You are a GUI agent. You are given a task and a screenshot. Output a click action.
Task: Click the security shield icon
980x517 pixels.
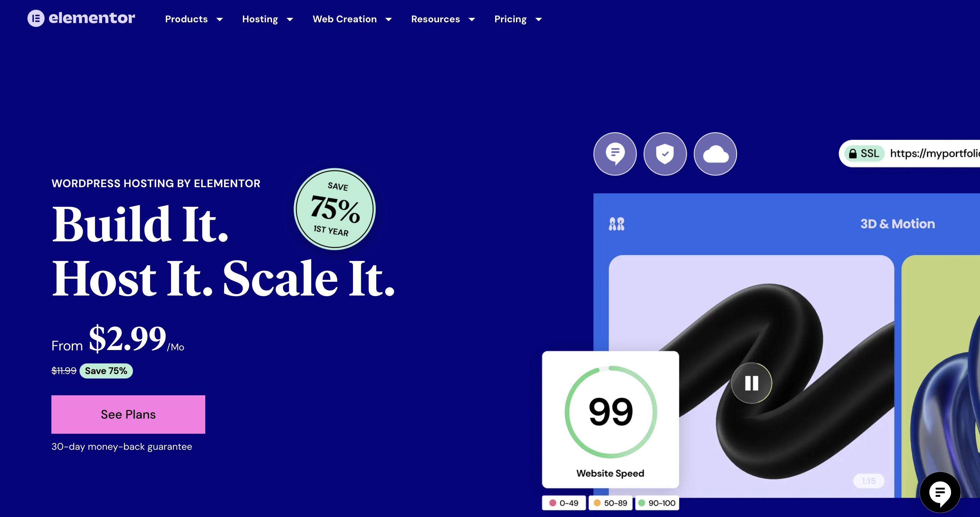pyautogui.click(x=664, y=154)
